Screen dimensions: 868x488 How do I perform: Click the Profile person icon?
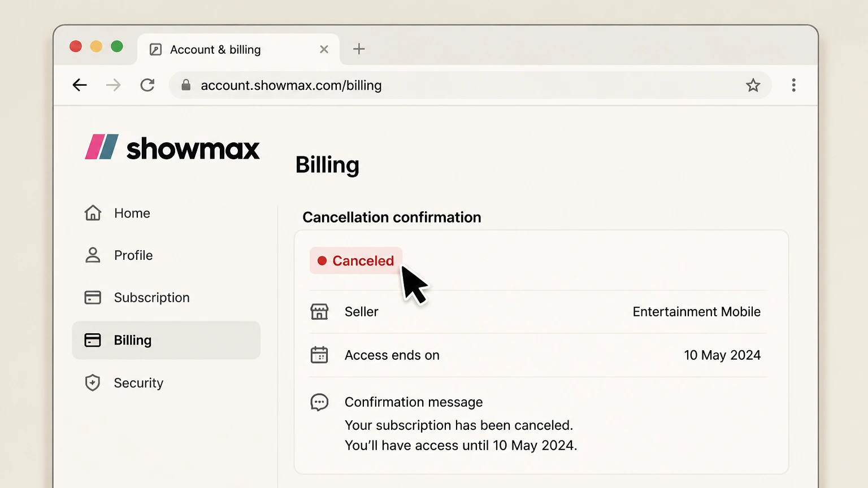93,255
